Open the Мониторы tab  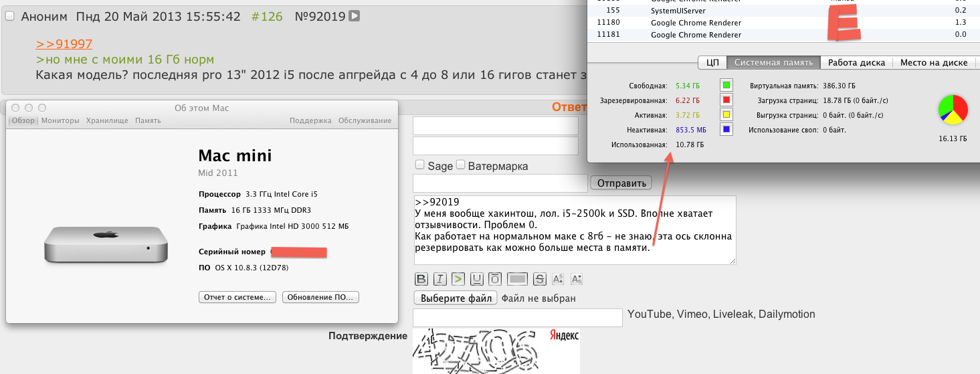tap(60, 120)
